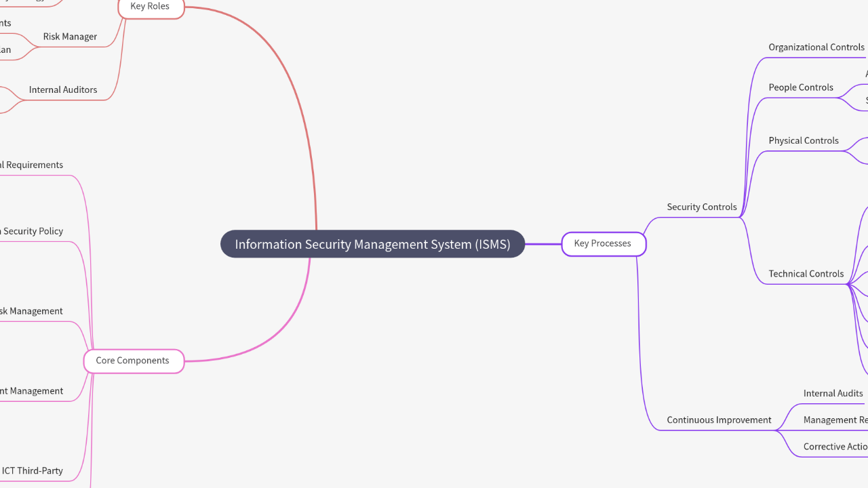Select the central ISMS root node
Screen dimensions: 868x488
tap(372, 244)
